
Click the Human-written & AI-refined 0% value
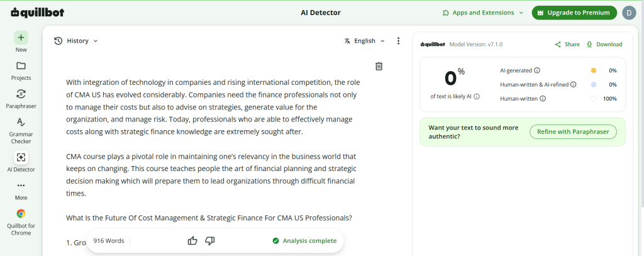click(613, 85)
